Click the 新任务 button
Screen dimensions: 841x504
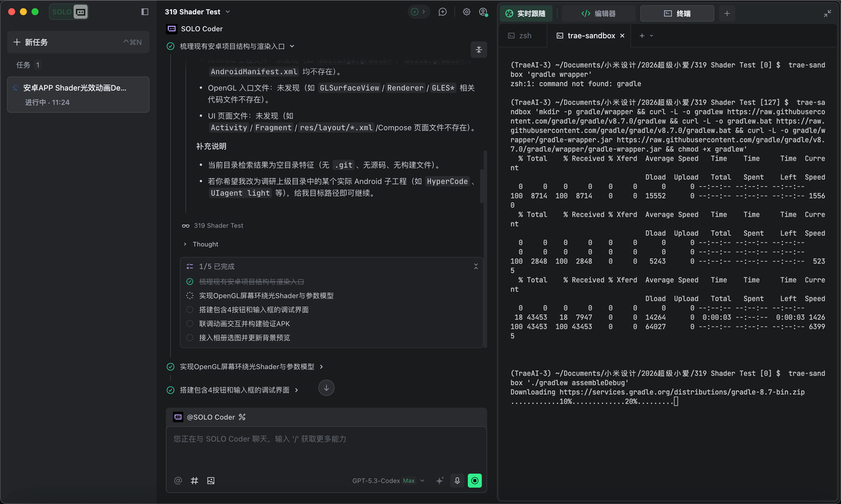coord(78,42)
